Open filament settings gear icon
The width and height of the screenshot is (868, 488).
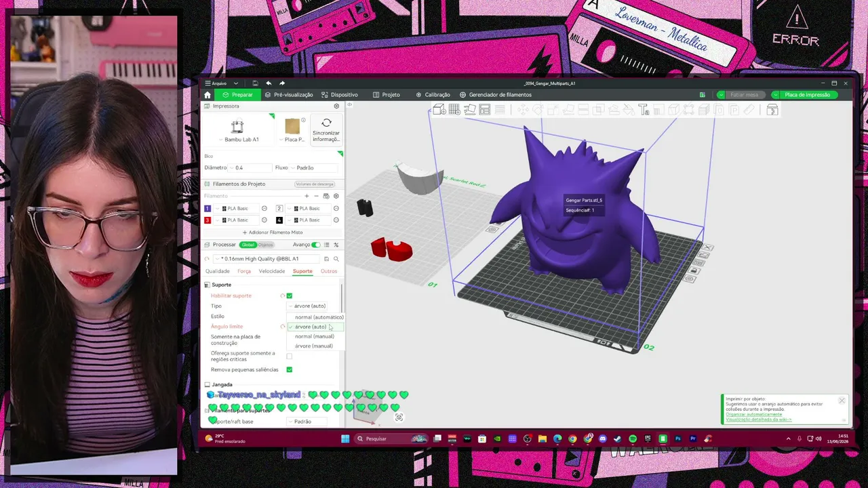tap(336, 196)
